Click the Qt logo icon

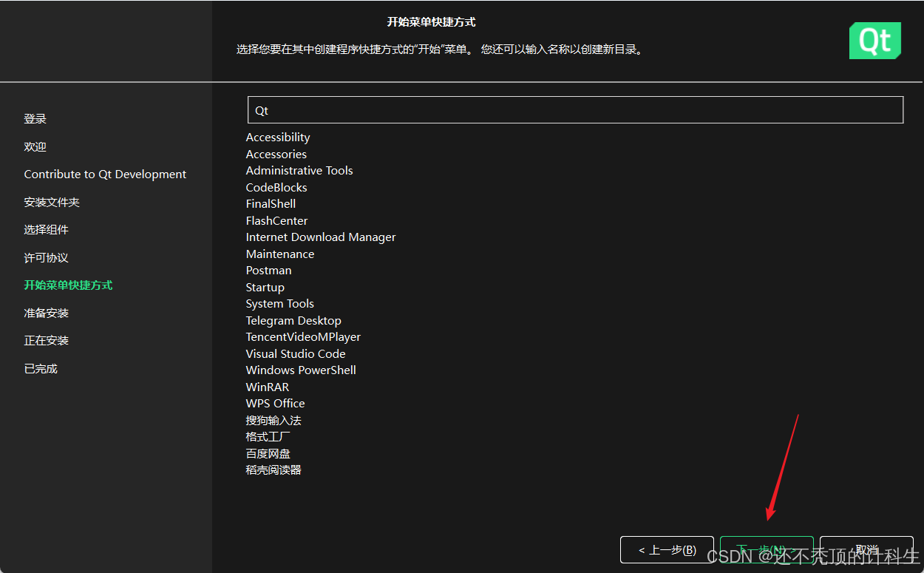tap(875, 41)
